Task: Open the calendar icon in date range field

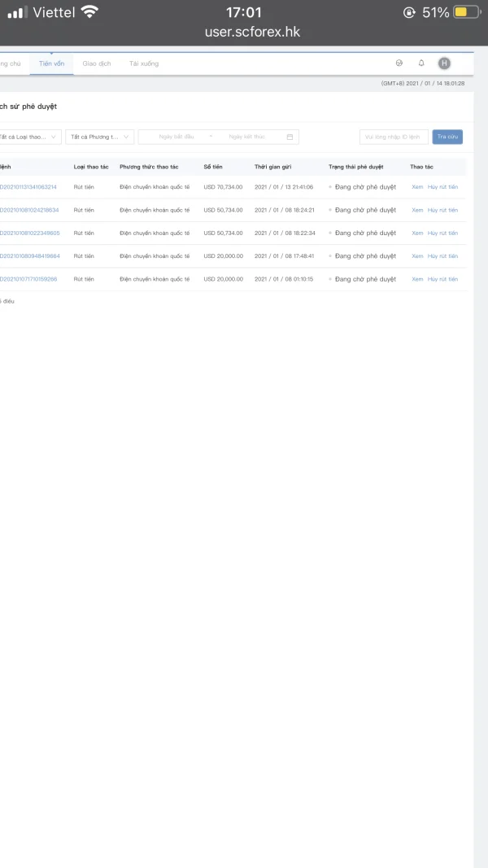Action: pyautogui.click(x=290, y=137)
